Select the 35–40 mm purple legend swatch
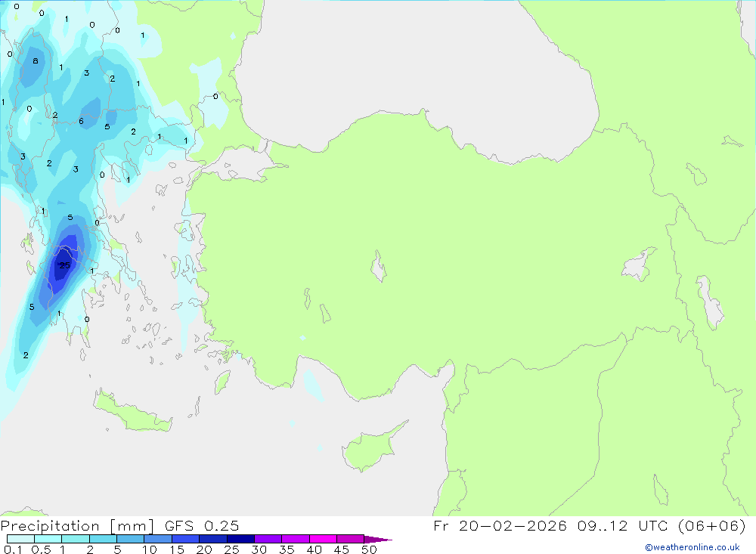The width and height of the screenshot is (756, 554). point(295,539)
